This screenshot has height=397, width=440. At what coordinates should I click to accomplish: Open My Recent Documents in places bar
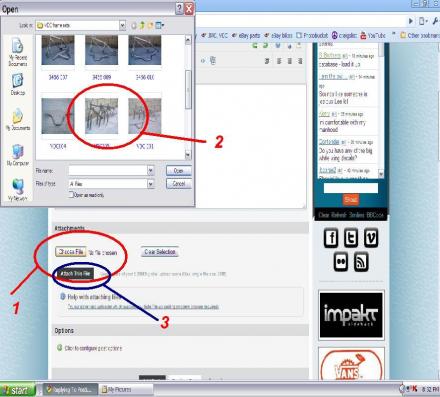tap(17, 52)
